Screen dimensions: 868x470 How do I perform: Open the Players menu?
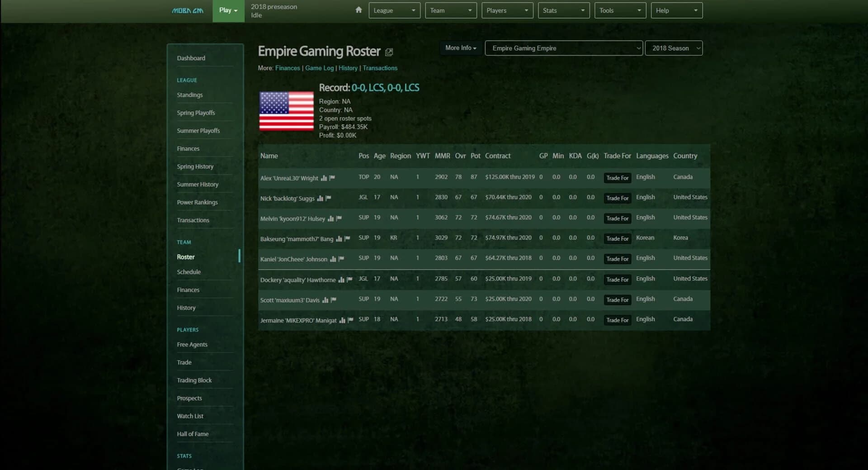click(506, 10)
